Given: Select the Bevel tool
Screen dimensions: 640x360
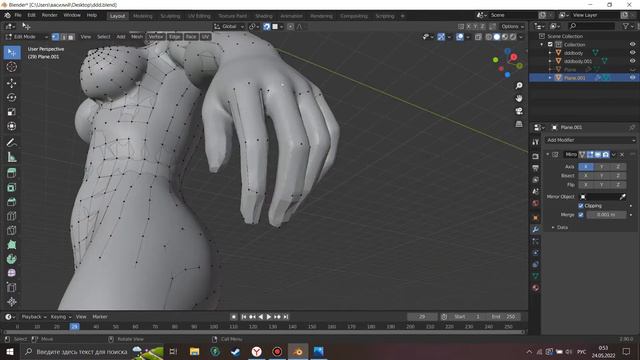Looking at the screenshot, I should click(x=11, y=202).
